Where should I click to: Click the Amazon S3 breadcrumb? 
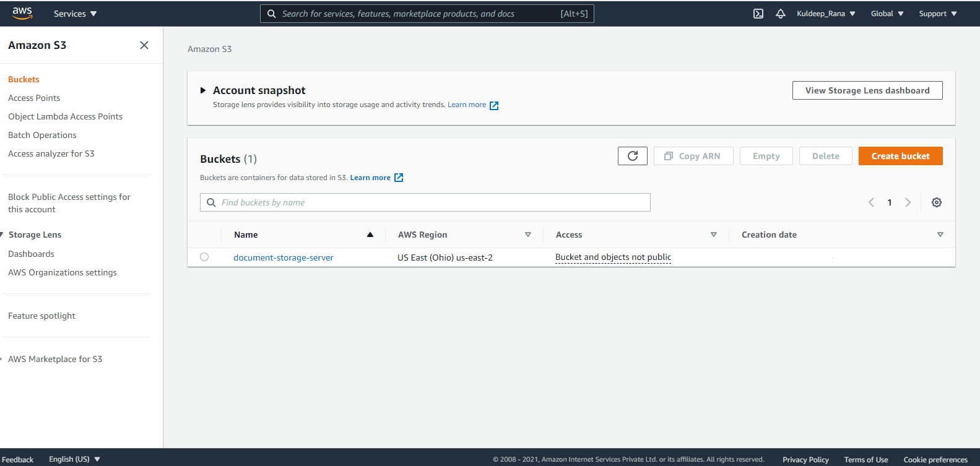[x=210, y=49]
